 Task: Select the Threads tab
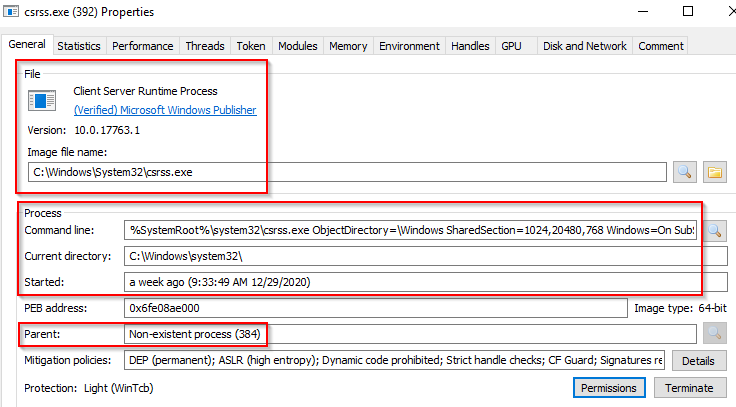204,46
